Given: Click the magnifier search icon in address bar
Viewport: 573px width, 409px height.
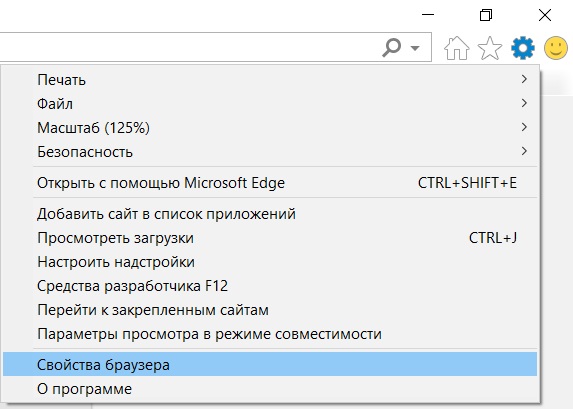Looking at the screenshot, I should [x=391, y=48].
